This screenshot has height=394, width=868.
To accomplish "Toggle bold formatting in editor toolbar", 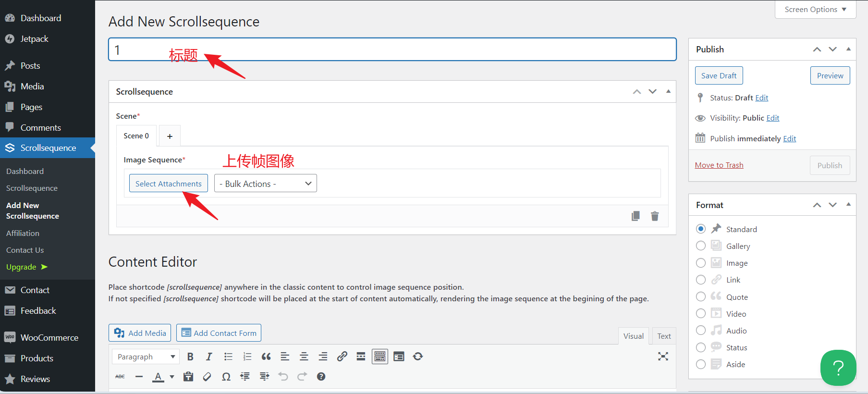I will tap(190, 357).
